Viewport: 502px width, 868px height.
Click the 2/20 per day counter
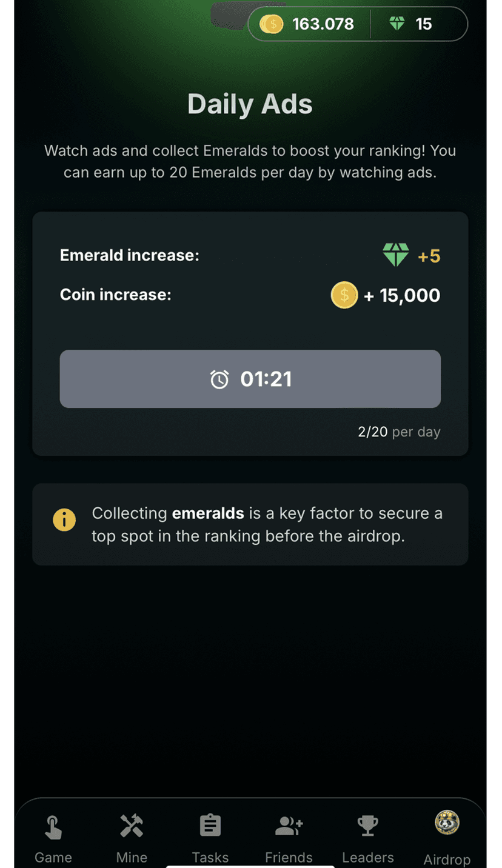tap(399, 432)
